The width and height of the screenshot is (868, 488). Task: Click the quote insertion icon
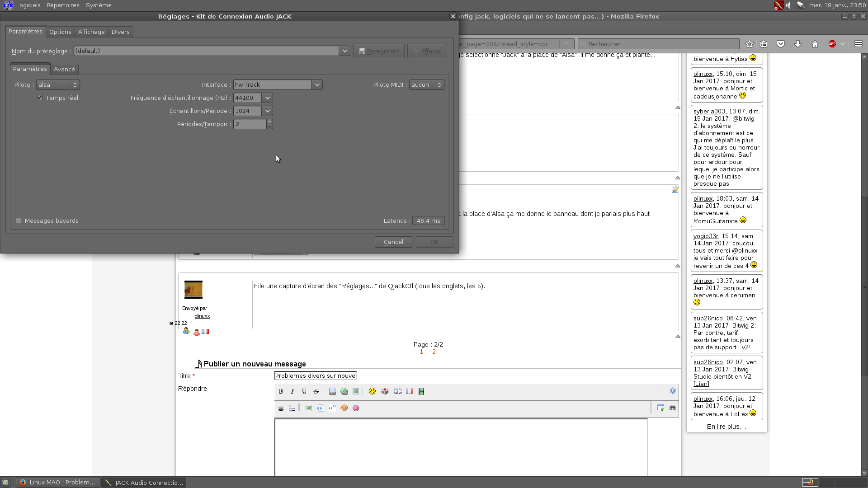(332, 408)
